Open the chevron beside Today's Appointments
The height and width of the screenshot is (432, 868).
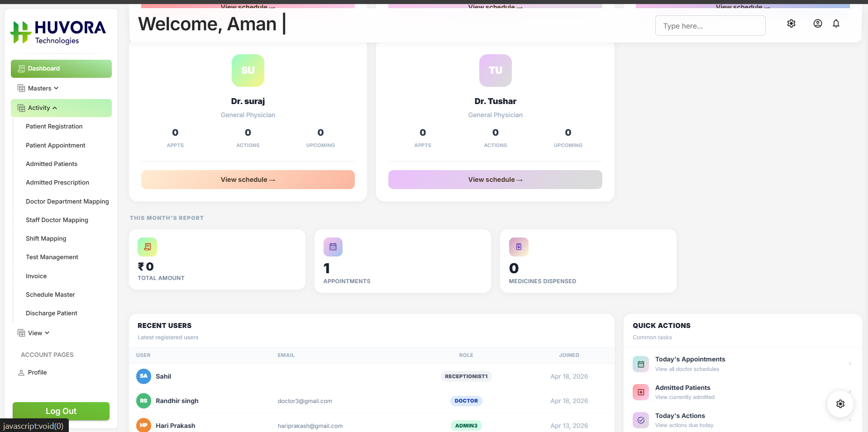tap(850, 364)
